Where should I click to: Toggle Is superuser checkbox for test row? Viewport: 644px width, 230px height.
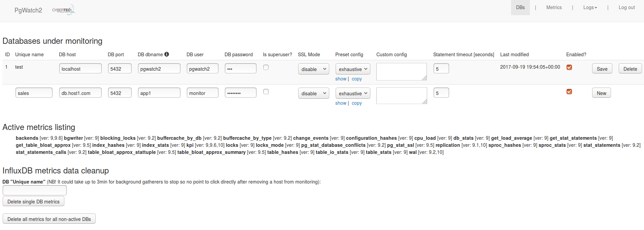click(x=266, y=67)
